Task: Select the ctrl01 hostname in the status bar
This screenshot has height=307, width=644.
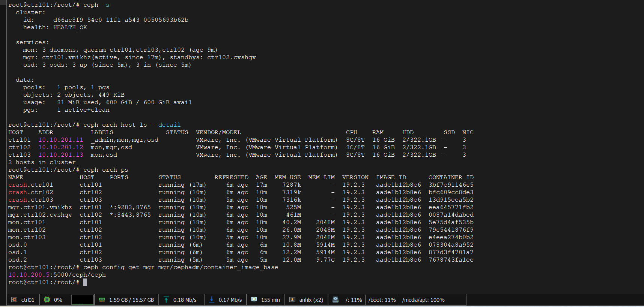Action: [x=28, y=300]
